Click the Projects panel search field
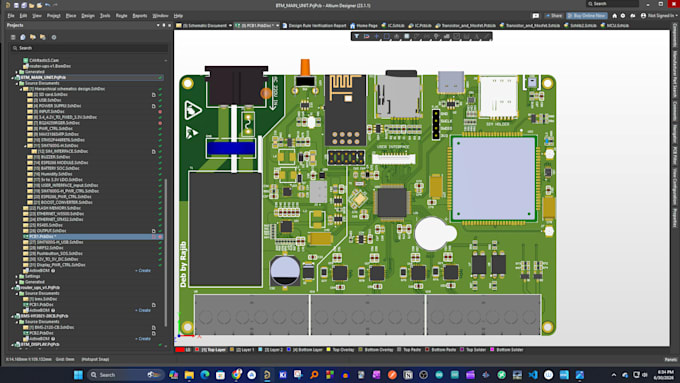Viewport: 680px width, 383px height. 89,48
